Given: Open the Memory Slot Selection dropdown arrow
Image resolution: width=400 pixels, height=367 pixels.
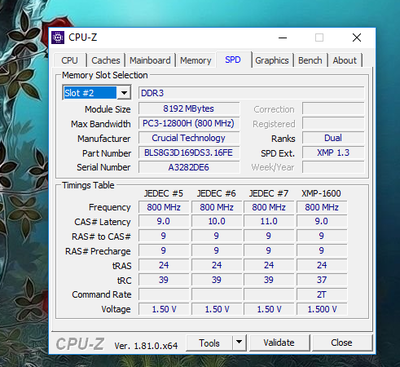Looking at the screenshot, I should [124, 93].
